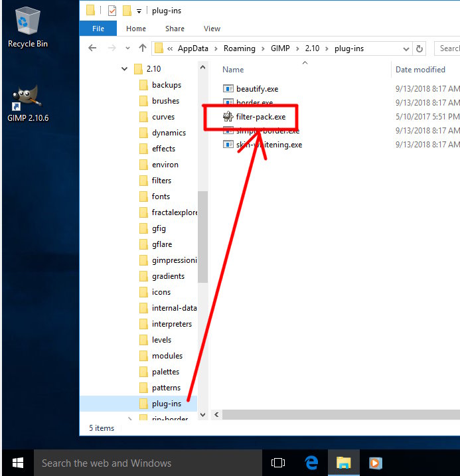Open the File ribbon tab
The height and width of the screenshot is (476, 460).
(x=98, y=29)
